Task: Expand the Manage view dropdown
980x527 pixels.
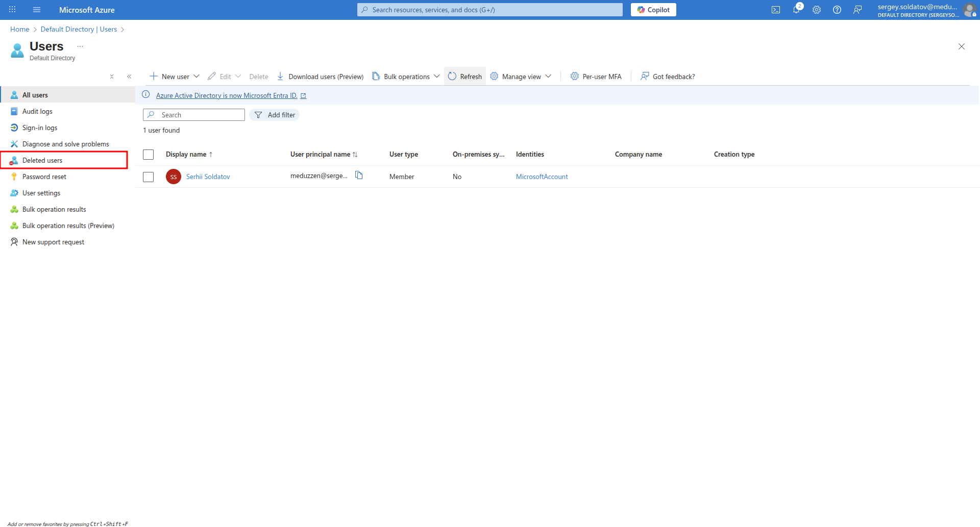Action: click(x=549, y=77)
